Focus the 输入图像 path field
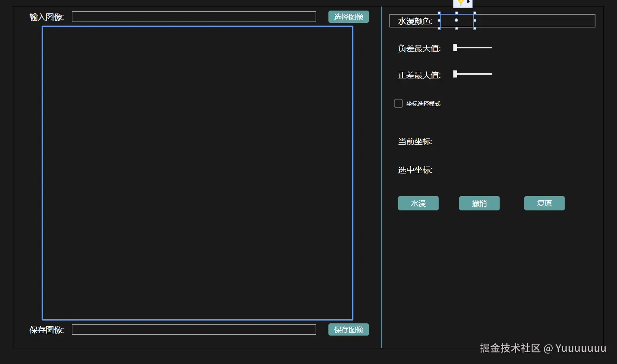Image resolution: width=617 pixels, height=364 pixels. tap(194, 17)
